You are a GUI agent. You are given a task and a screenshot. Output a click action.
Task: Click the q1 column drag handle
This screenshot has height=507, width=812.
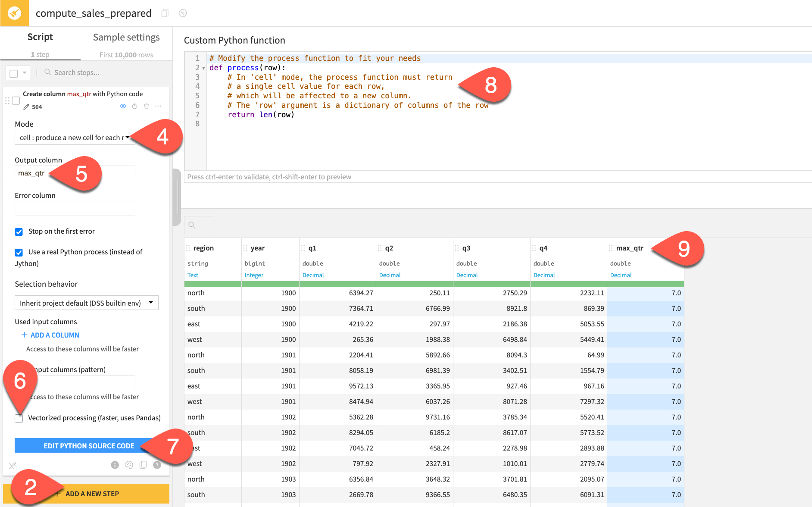pyautogui.click(x=303, y=248)
